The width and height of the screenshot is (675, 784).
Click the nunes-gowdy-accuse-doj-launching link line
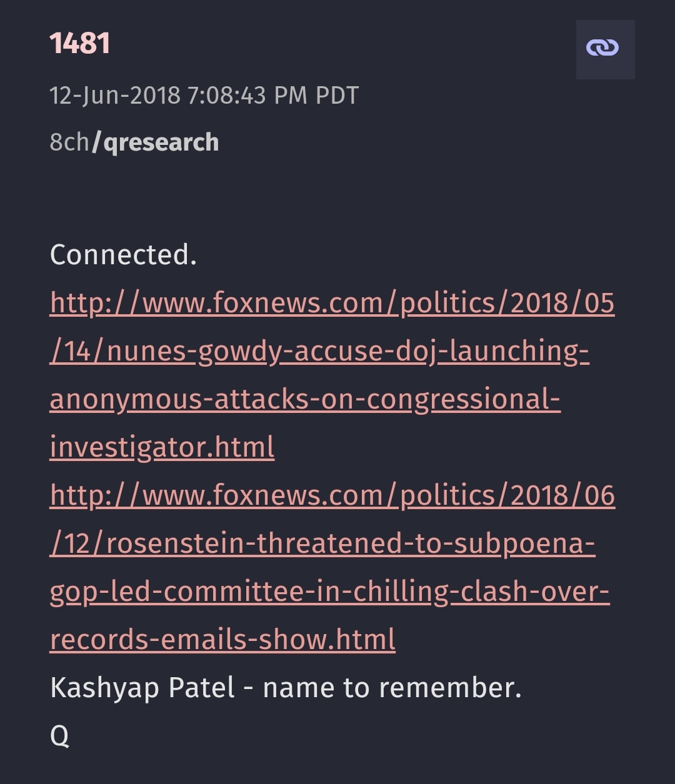pyautogui.click(x=319, y=351)
